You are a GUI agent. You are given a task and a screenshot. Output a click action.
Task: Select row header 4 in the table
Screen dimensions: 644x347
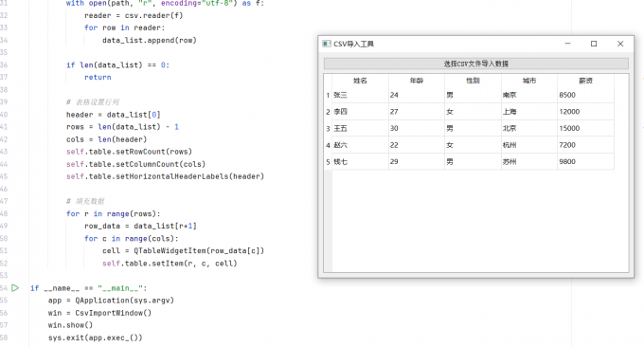pyautogui.click(x=328, y=145)
